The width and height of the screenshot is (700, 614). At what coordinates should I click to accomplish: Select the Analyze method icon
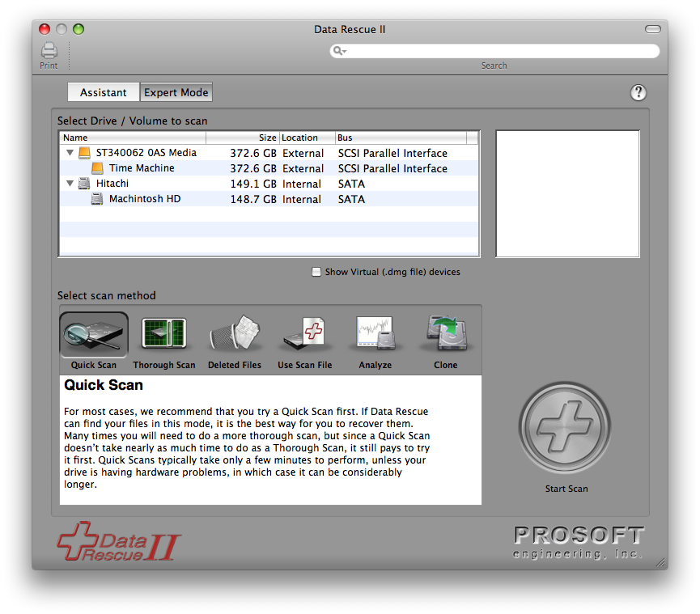375,332
